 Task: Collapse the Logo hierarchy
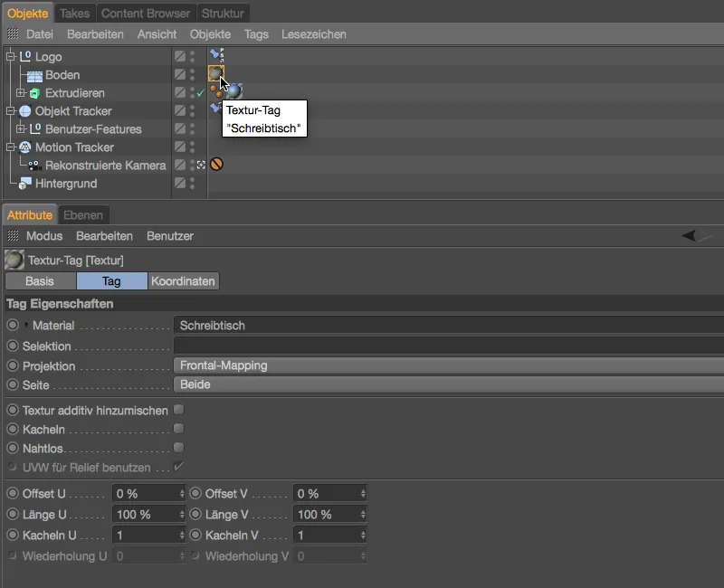click(x=10, y=57)
